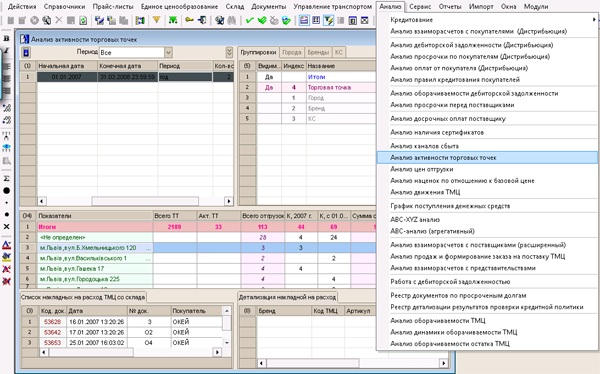Switch to the Бренды tab

[x=318, y=52]
